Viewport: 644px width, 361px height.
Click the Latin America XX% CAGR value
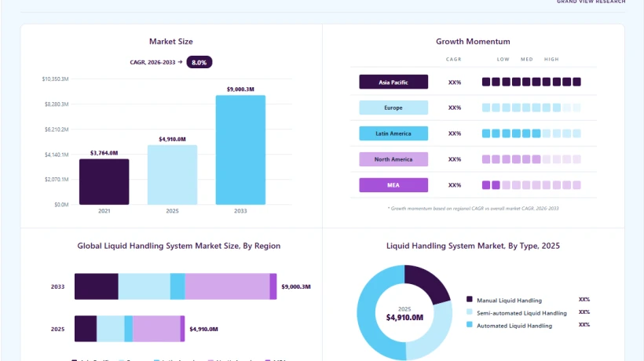[x=455, y=133]
